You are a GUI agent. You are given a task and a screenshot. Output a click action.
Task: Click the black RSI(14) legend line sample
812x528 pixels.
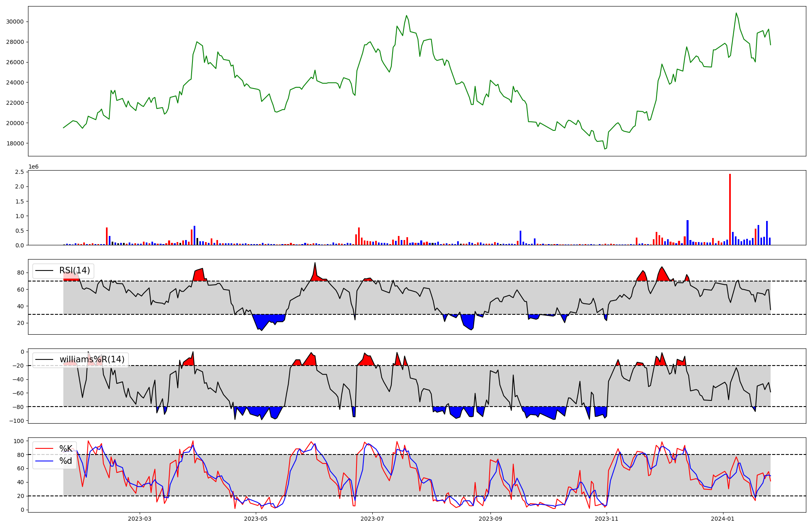45,270
